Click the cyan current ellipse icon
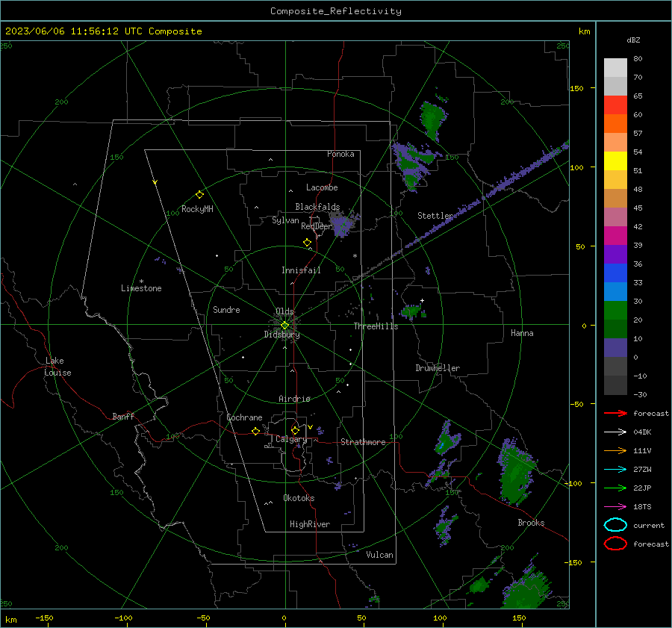672x628 pixels. 615,525
